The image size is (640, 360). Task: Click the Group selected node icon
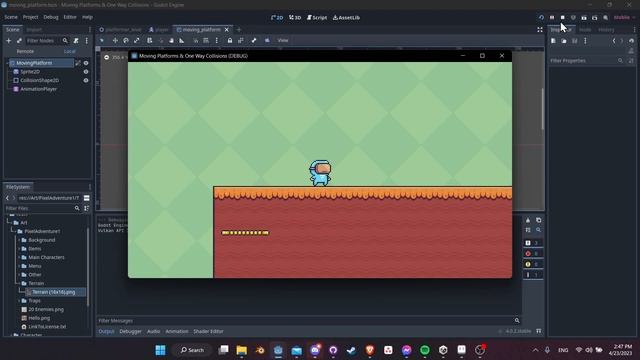point(241,40)
